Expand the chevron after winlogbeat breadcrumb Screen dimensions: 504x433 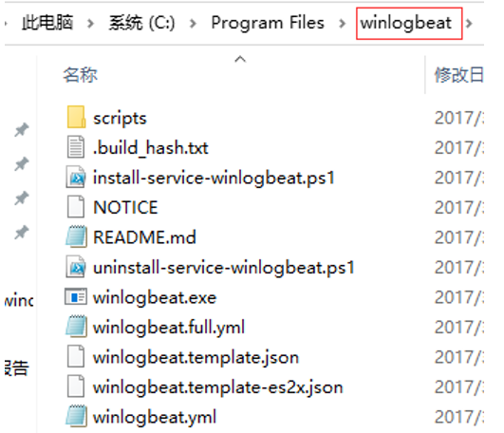(469, 24)
